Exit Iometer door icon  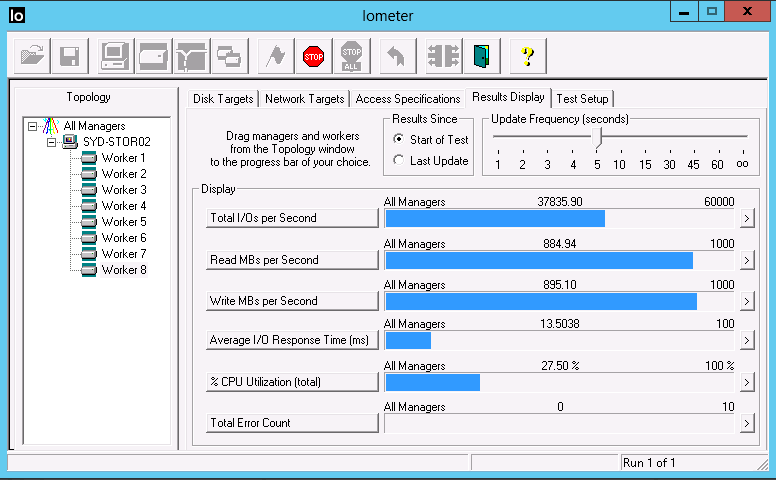click(x=482, y=56)
